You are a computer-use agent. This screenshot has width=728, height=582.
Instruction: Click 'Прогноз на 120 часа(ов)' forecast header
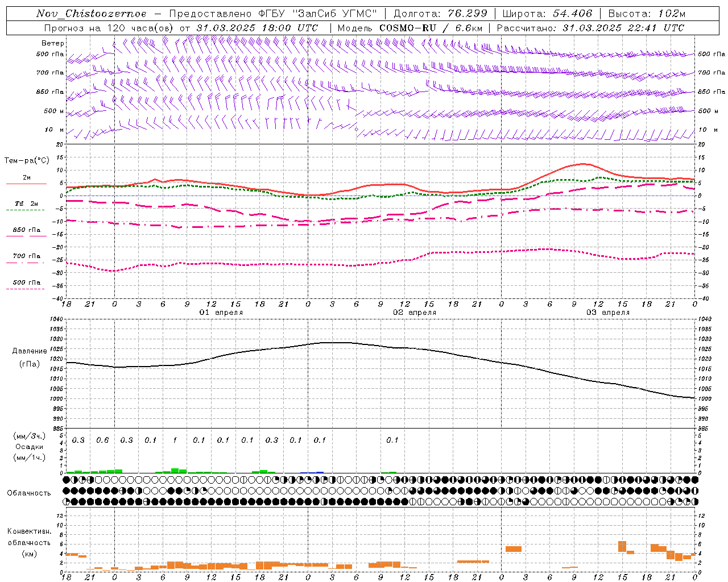(110, 28)
